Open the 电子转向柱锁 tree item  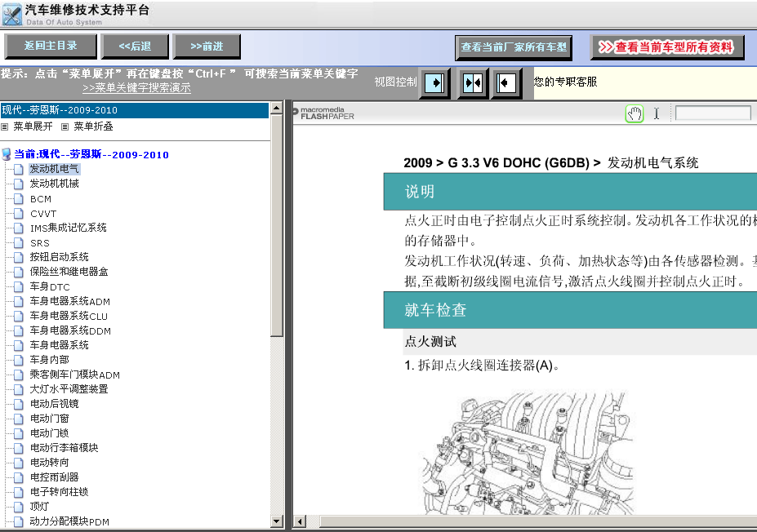59,492
